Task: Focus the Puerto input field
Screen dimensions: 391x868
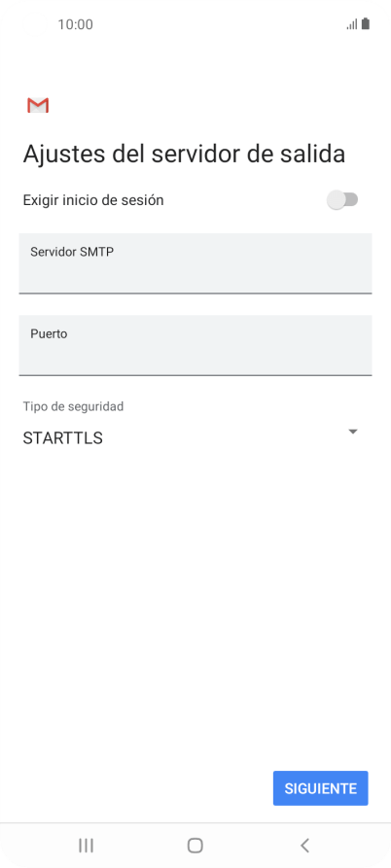Action: pos(195,345)
